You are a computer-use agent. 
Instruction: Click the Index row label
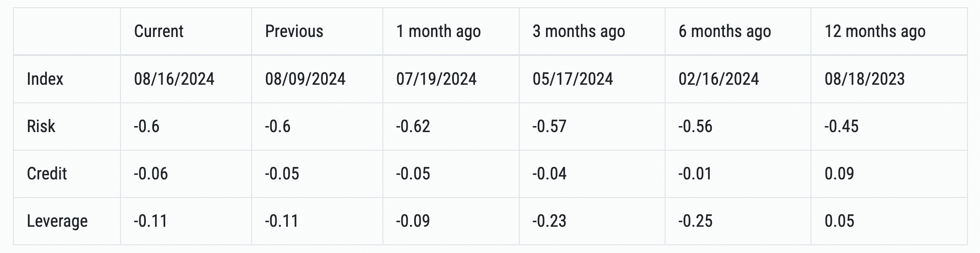45,79
